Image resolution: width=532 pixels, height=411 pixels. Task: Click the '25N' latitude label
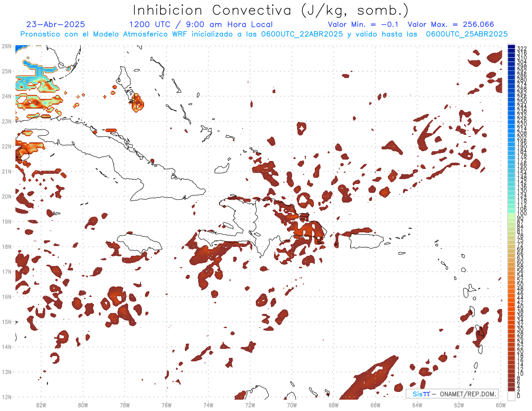7,71
